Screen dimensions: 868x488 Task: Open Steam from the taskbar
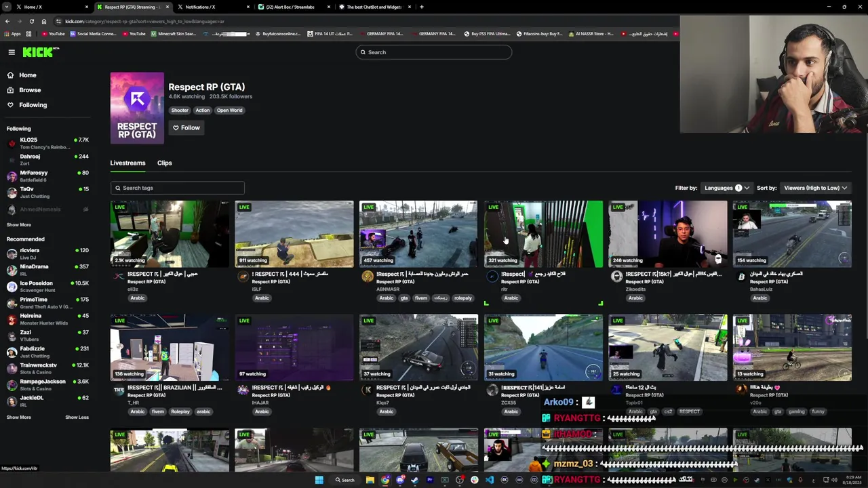[414, 480]
